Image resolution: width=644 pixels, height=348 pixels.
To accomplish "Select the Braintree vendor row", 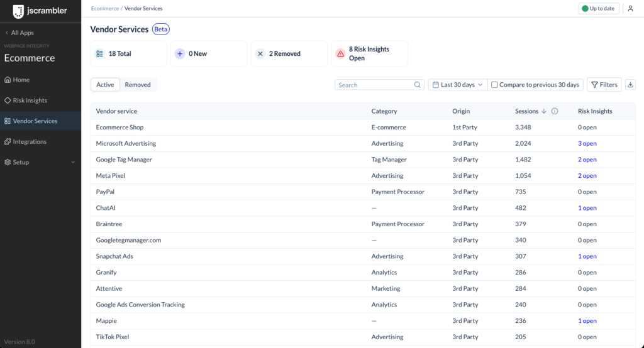I will (363, 224).
